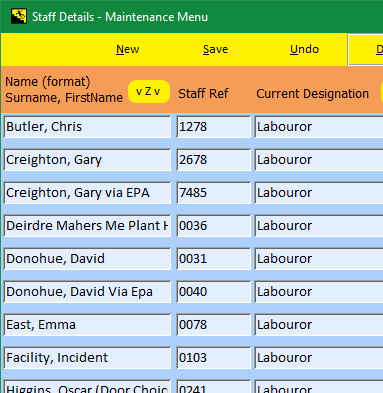This screenshot has height=393, width=383.
Task: Click staff ref field 0078
Action: 214,325
